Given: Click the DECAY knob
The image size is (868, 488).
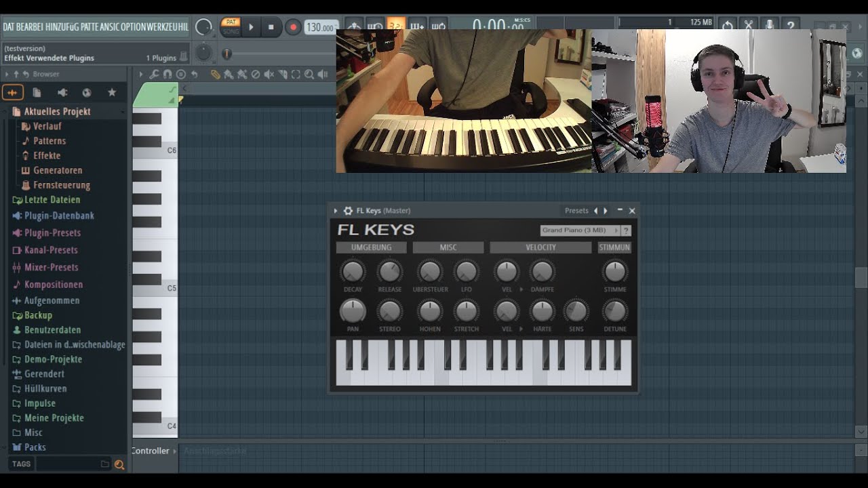Looking at the screenshot, I should click(x=353, y=272).
